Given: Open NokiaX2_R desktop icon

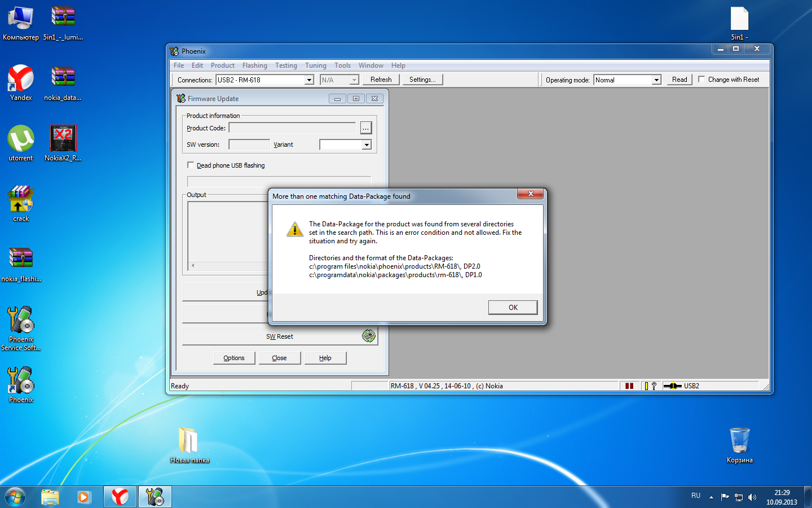Looking at the screenshot, I should [63, 143].
